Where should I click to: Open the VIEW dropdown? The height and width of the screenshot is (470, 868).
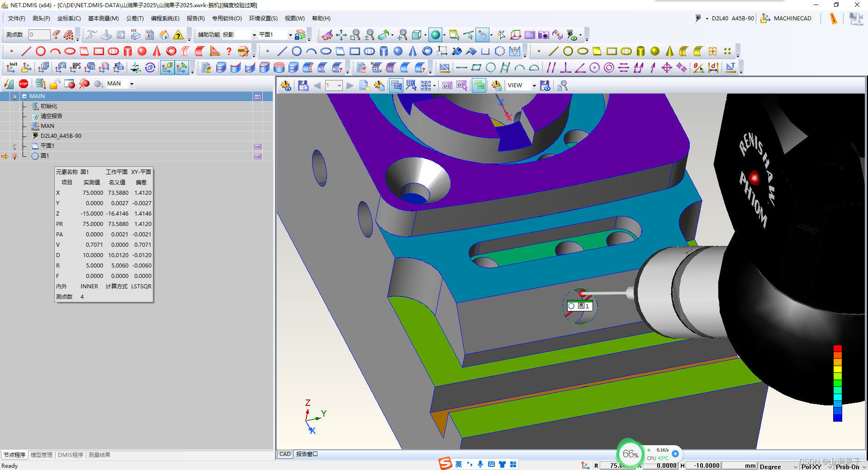[x=534, y=85]
